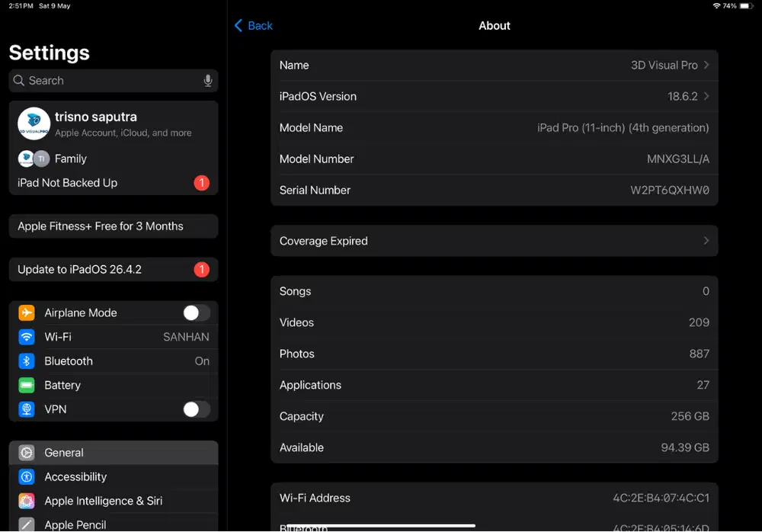The width and height of the screenshot is (762, 532).
Task: Open Apple Pencil settings
Action: (114, 523)
